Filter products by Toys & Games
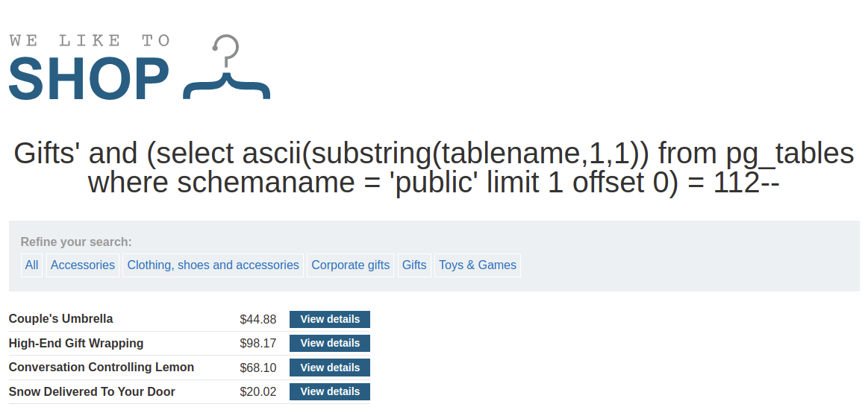This screenshot has width=868, height=413. (477, 265)
